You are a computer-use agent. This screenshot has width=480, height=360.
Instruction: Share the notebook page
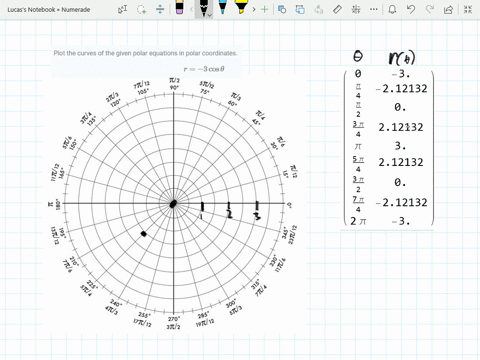pos(448,9)
